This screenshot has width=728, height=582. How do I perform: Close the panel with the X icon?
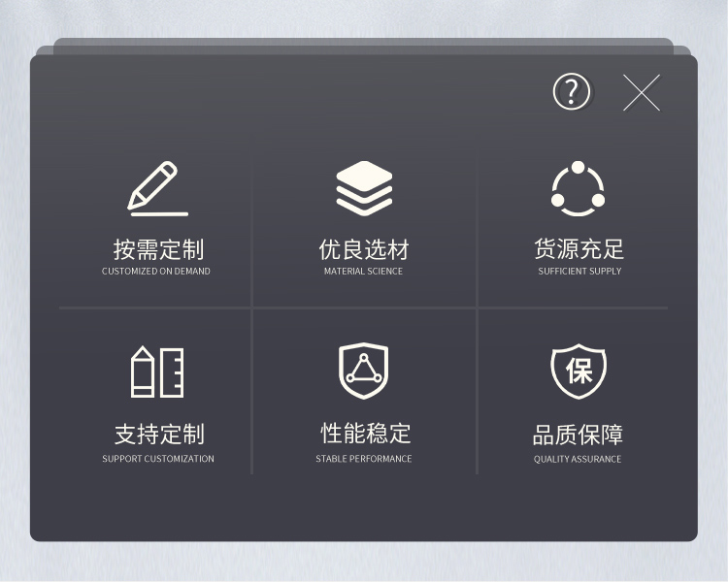(x=642, y=93)
